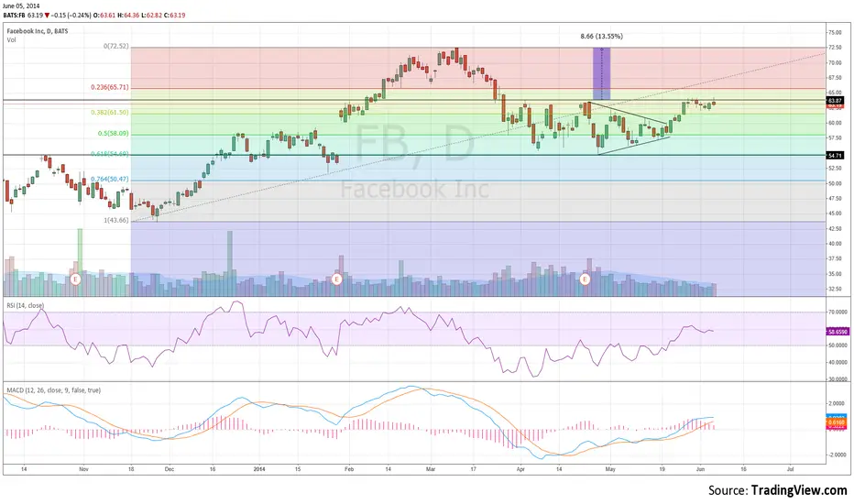Viewport: 854px width, 504px height.
Task: Click the 'Vol' indicator label
Action: coord(11,39)
